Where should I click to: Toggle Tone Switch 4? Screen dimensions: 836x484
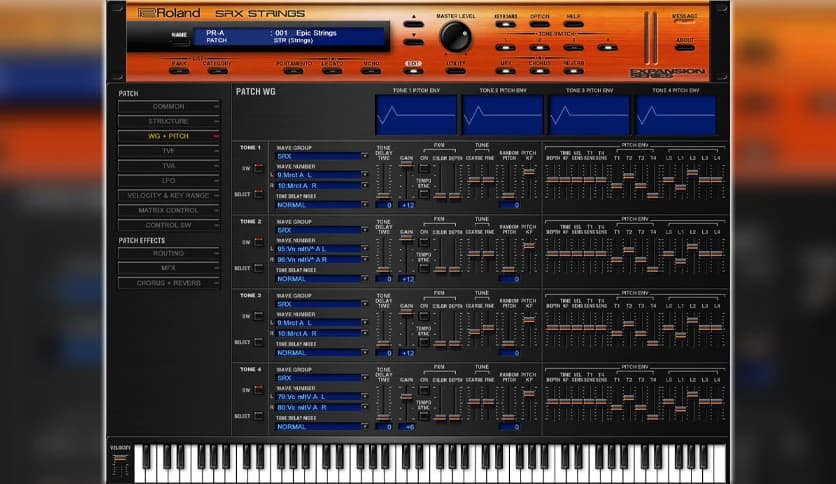[607, 47]
